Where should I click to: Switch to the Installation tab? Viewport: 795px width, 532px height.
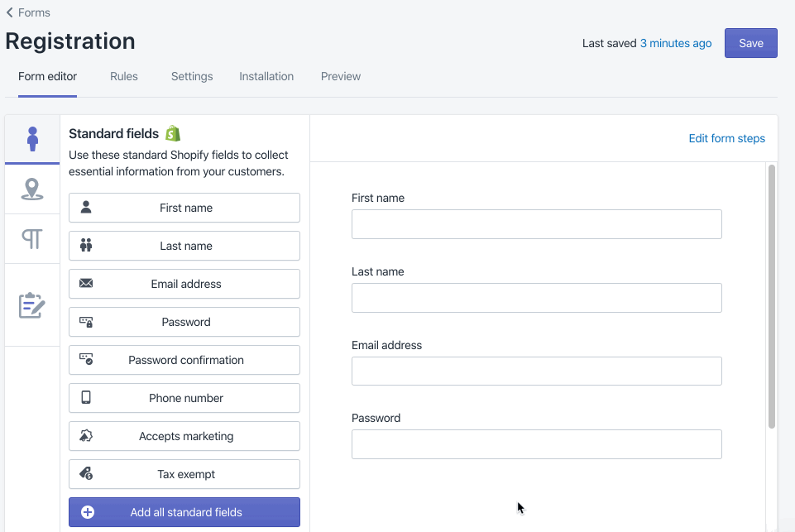point(266,76)
